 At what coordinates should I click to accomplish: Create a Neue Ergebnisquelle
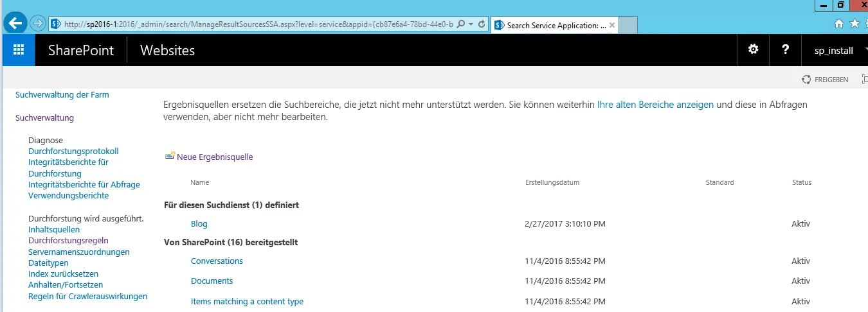pos(215,157)
